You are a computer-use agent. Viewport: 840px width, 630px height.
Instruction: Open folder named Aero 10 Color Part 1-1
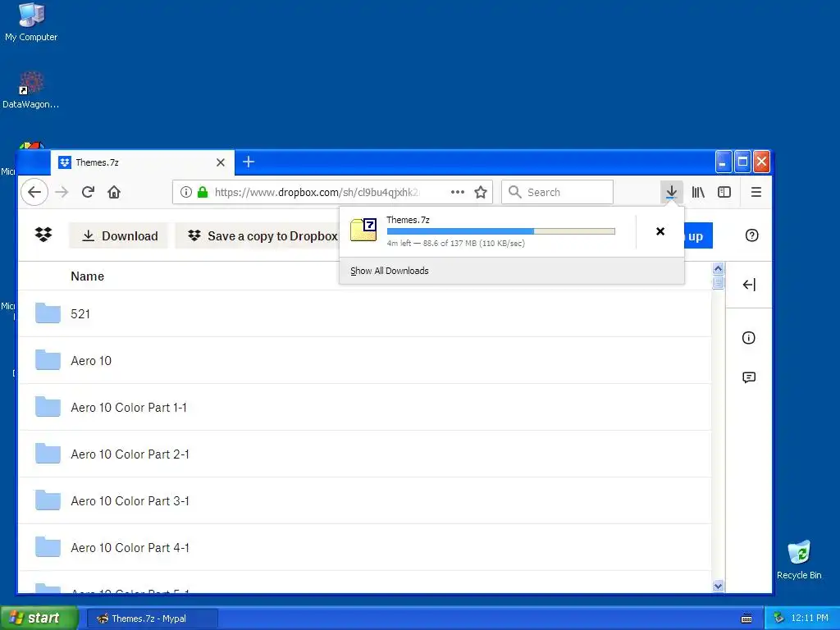point(129,407)
